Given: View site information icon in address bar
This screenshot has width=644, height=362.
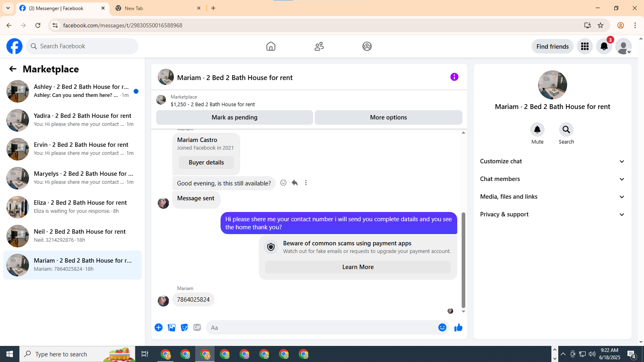Looking at the screenshot, I should point(55,25).
